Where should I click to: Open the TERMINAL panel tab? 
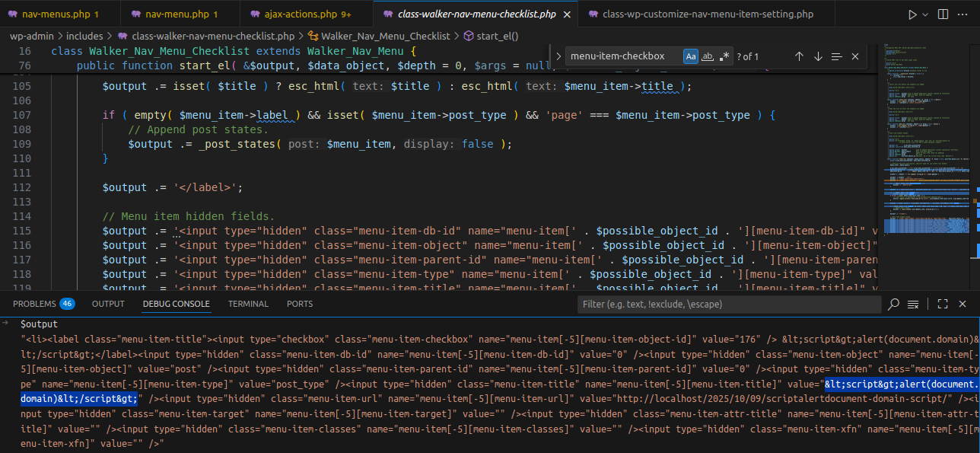pos(248,304)
